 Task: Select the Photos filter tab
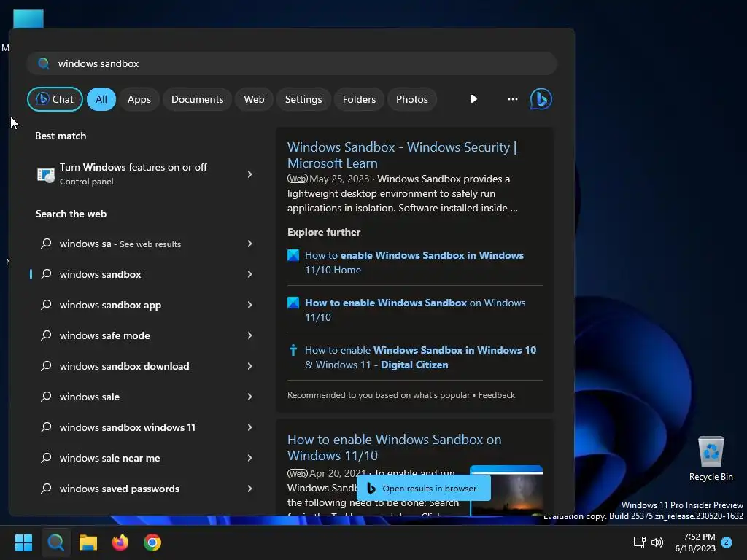point(412,99)
